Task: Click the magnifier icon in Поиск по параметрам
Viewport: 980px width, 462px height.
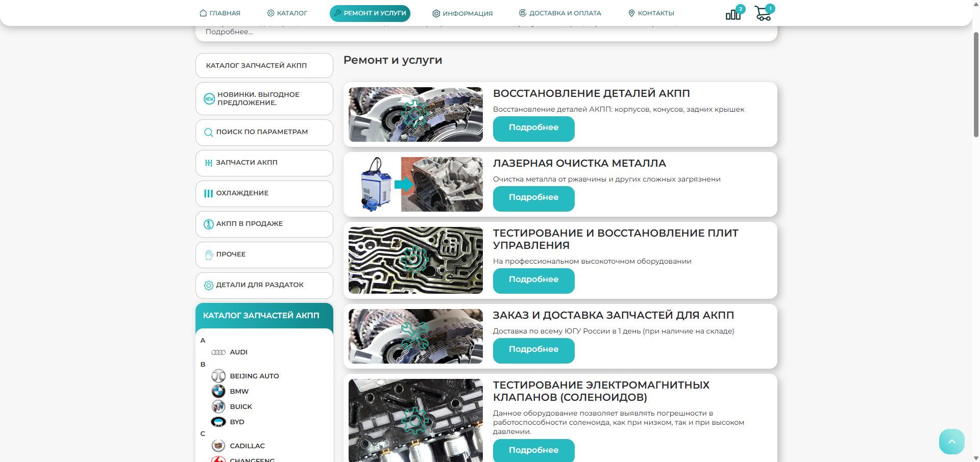Action: coord(208,133)
